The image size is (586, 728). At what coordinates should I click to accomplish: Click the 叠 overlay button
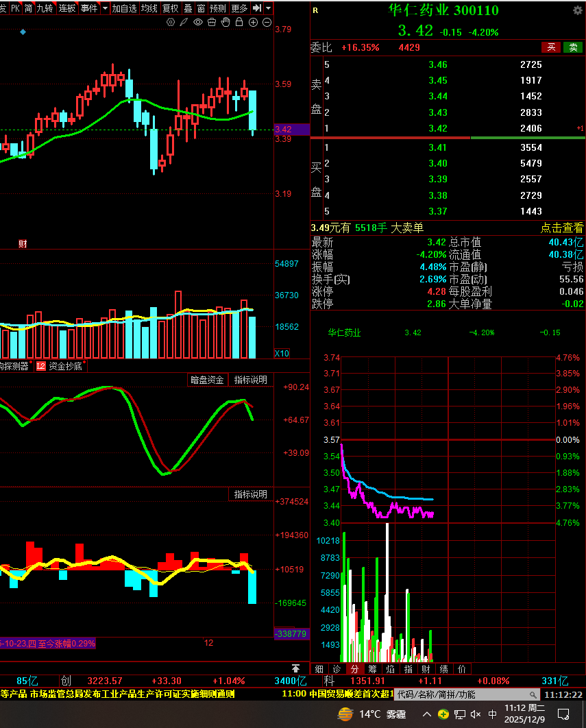(x=188, y=8)
